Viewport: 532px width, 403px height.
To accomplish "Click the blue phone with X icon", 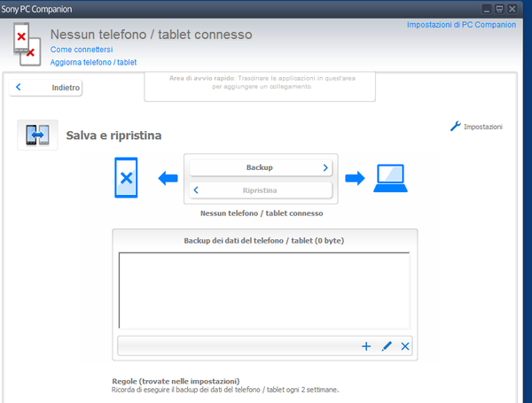I will 126,178.
